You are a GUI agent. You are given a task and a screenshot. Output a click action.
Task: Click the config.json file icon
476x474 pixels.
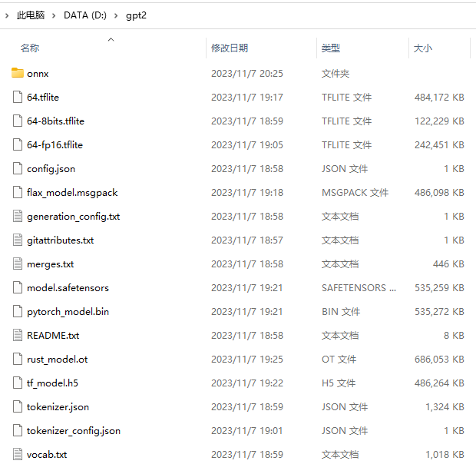click(18, 168)
